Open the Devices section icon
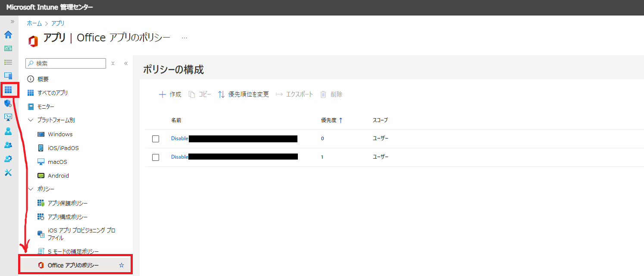Image resolution: width=644 pixels, height=276 pixels. point(8,76)
